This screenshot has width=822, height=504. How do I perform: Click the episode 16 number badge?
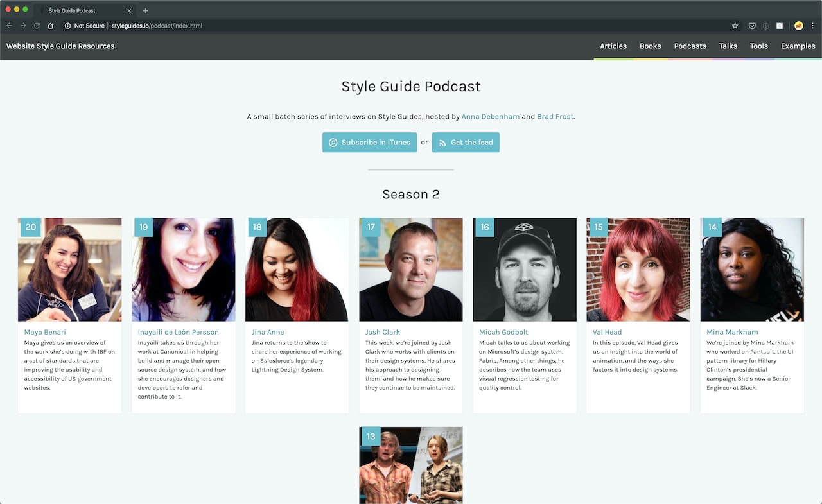pyautogui.click(x=485, y=227)
